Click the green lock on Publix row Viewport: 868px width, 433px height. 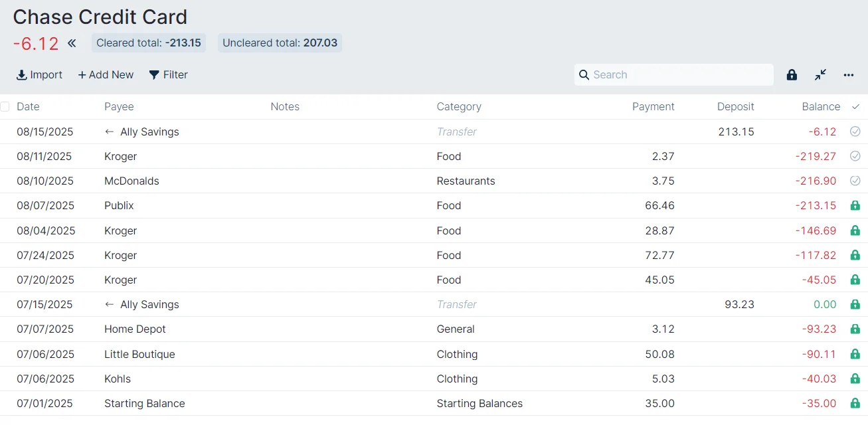855,206
